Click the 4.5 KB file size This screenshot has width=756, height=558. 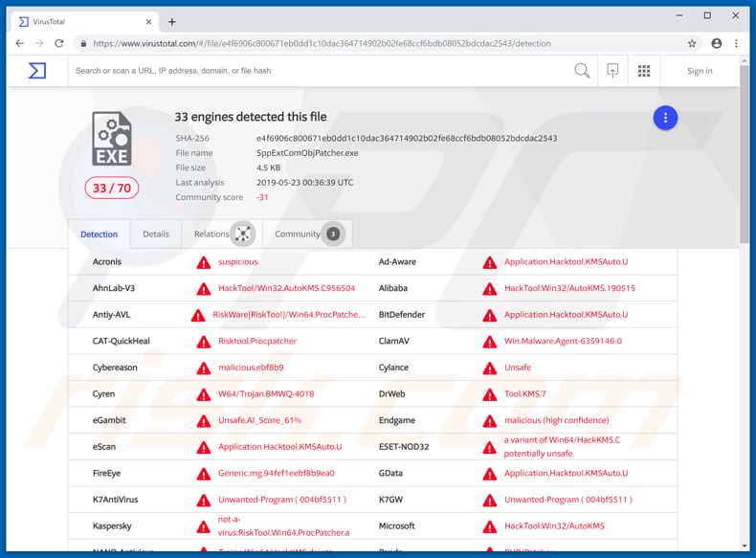tap(268, 167)
